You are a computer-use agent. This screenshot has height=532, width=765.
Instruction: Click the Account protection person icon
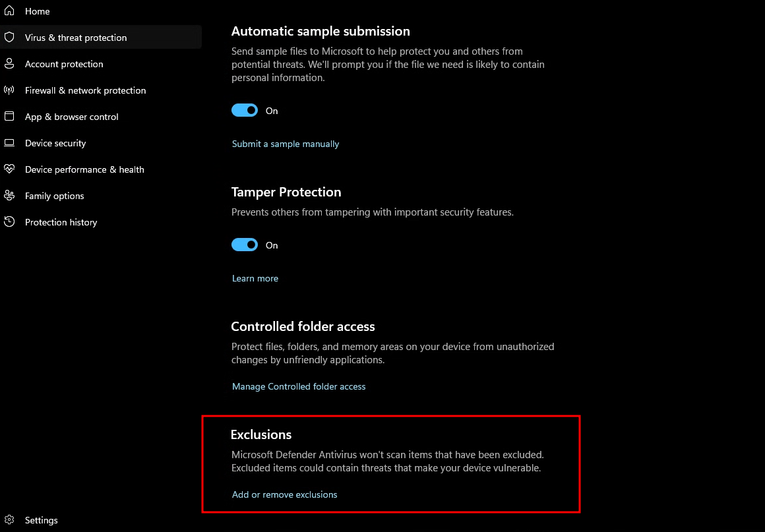[x=9, y=64]
